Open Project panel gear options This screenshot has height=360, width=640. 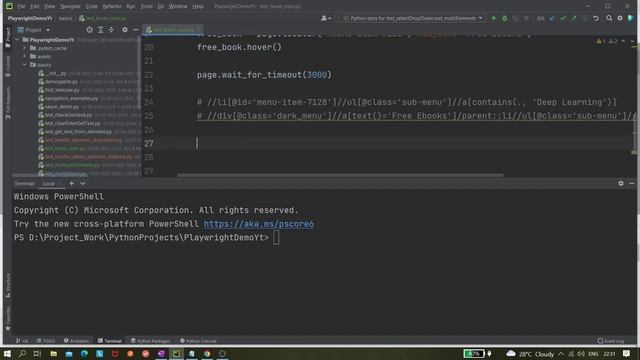tap(125, 30)
